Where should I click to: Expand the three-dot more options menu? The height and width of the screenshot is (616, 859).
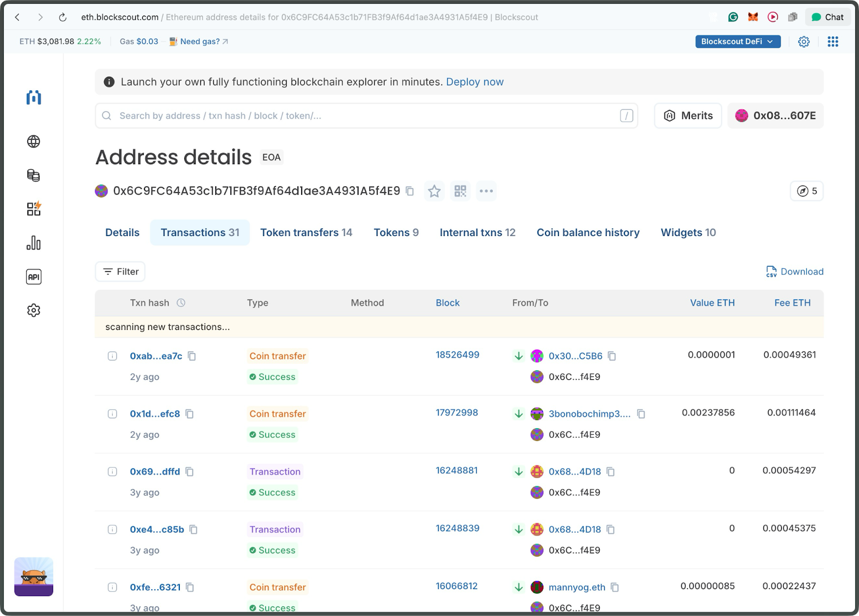tap(486, 191)
